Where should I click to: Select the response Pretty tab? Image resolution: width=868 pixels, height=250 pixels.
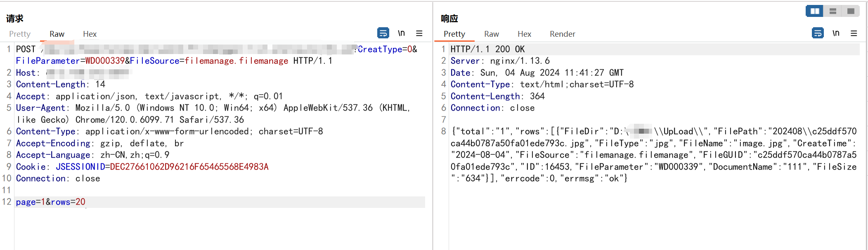(454, 34)
